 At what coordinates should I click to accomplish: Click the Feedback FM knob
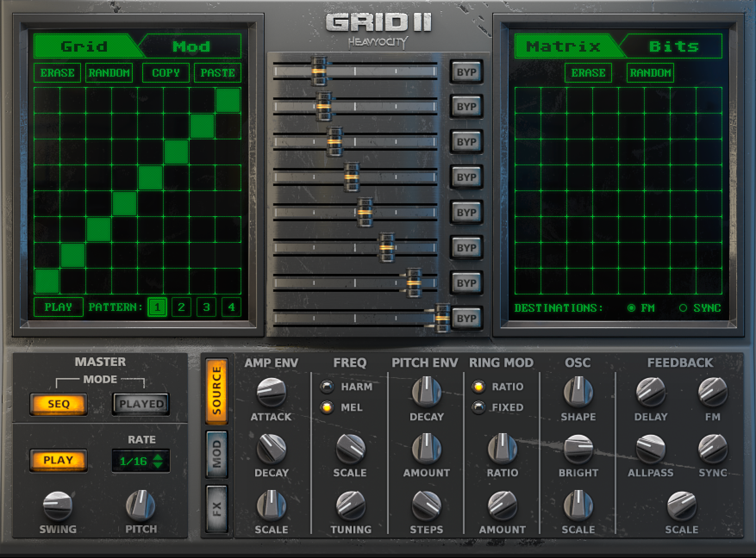tap(713, 392)
